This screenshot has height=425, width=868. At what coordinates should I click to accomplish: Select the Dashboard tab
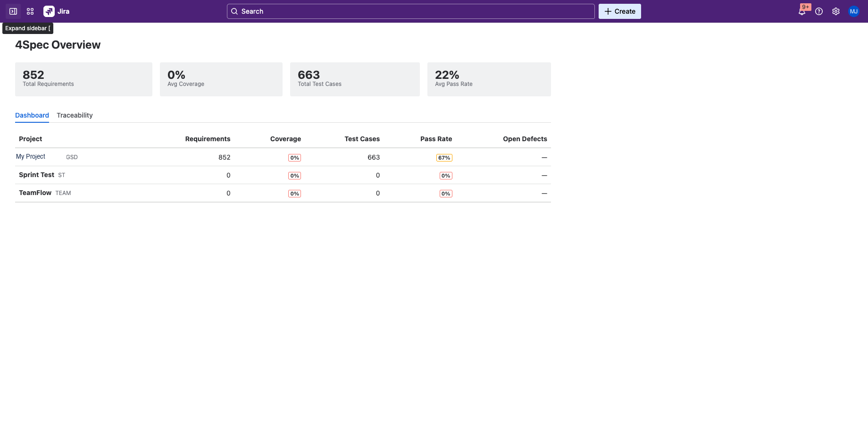(x=32, y=115)
